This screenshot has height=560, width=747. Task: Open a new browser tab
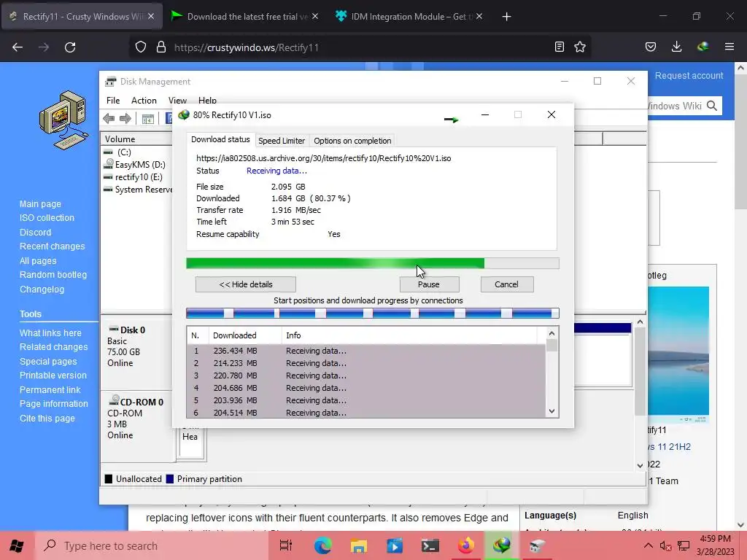pyautogui.click(x=506, y=17)
